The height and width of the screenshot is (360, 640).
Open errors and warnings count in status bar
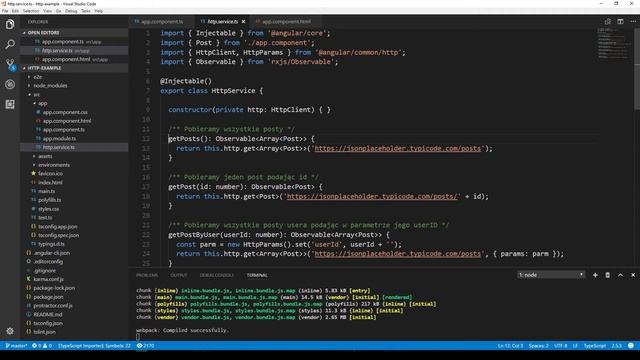click(x=42, y=346)
